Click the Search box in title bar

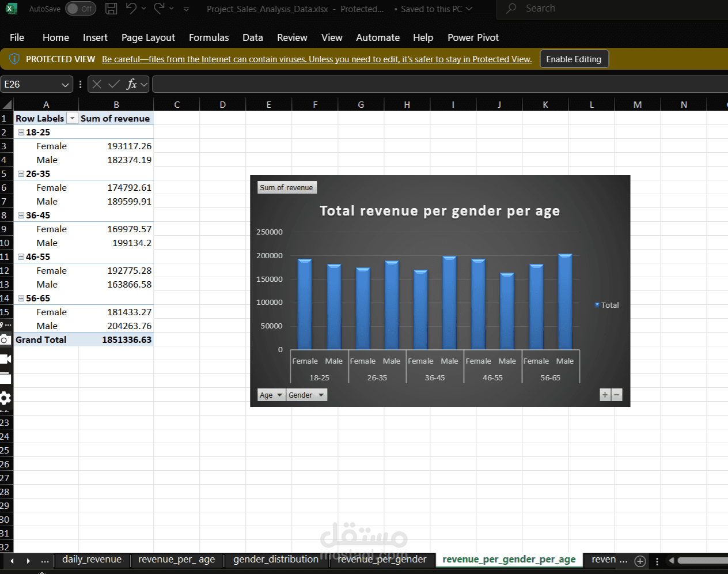point(612,9)
